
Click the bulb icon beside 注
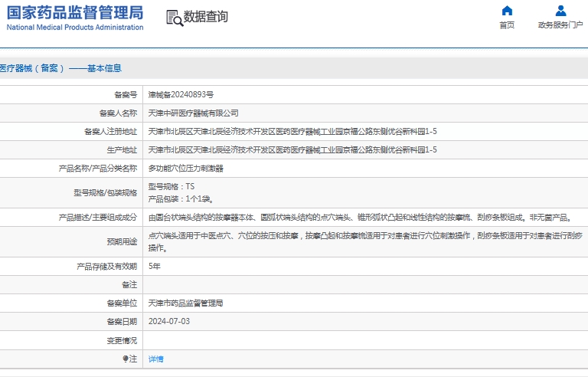click(126, 359)
